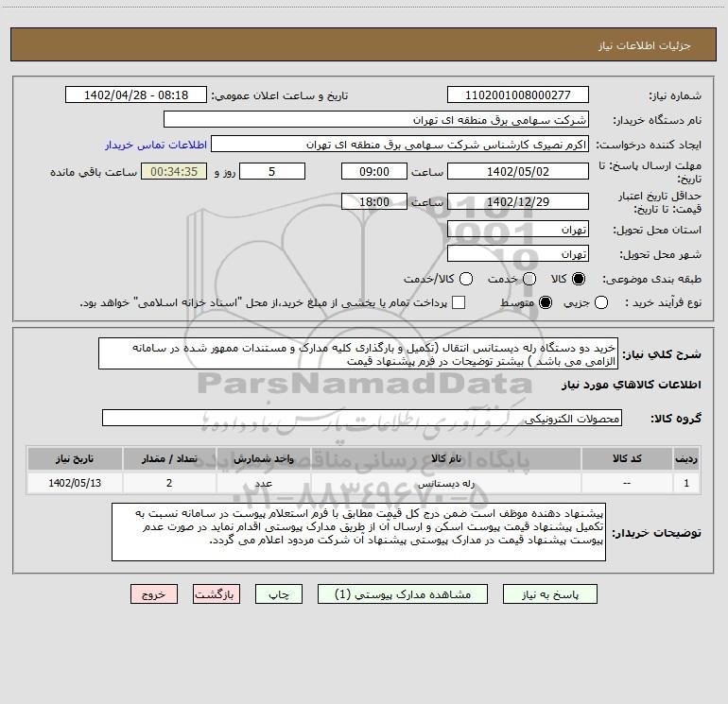Select the خدمت radio button
Screen dimensions: 728x704
pyautogui.click(x=529, y=279)
